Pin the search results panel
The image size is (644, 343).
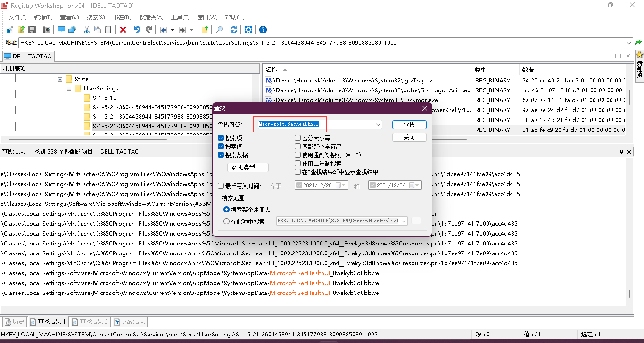click(x=621, y=152)
